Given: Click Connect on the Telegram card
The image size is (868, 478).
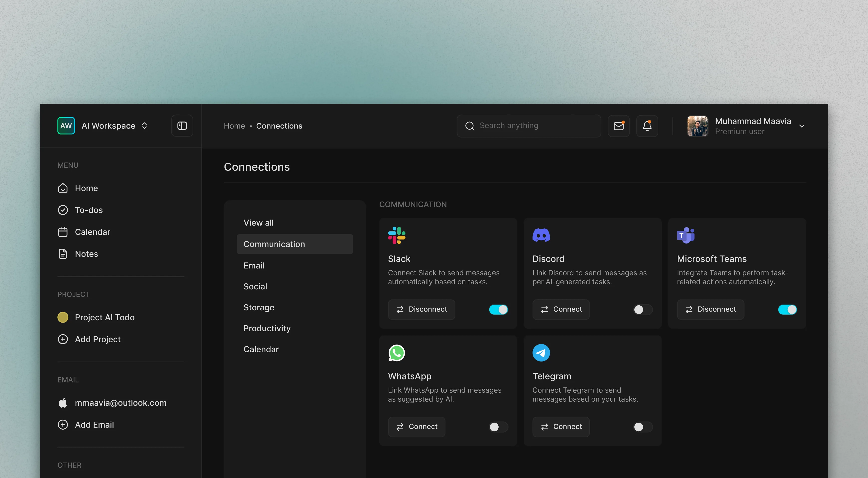Looking at the screenshot, I should click(561, 427).
